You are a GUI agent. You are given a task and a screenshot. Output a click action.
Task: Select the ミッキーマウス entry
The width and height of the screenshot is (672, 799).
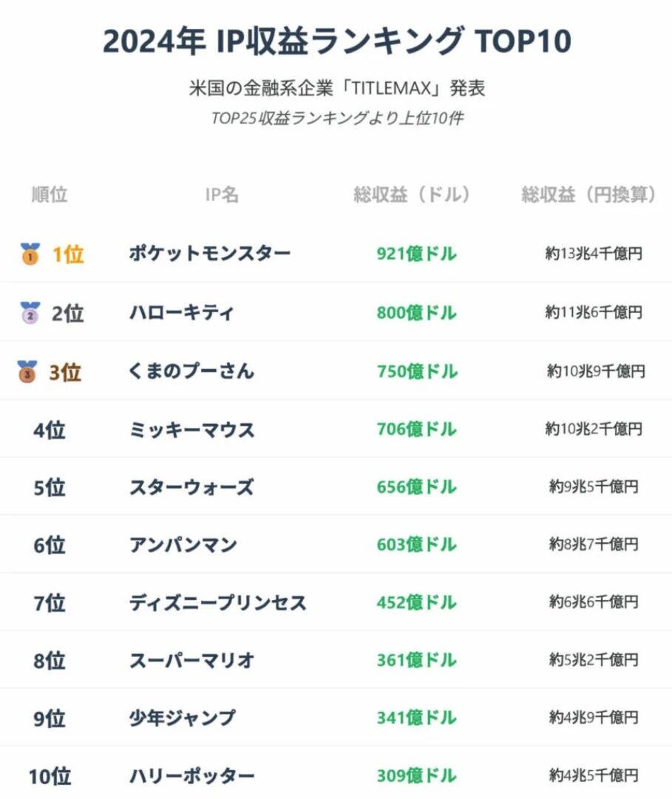[x=191, y=430]
